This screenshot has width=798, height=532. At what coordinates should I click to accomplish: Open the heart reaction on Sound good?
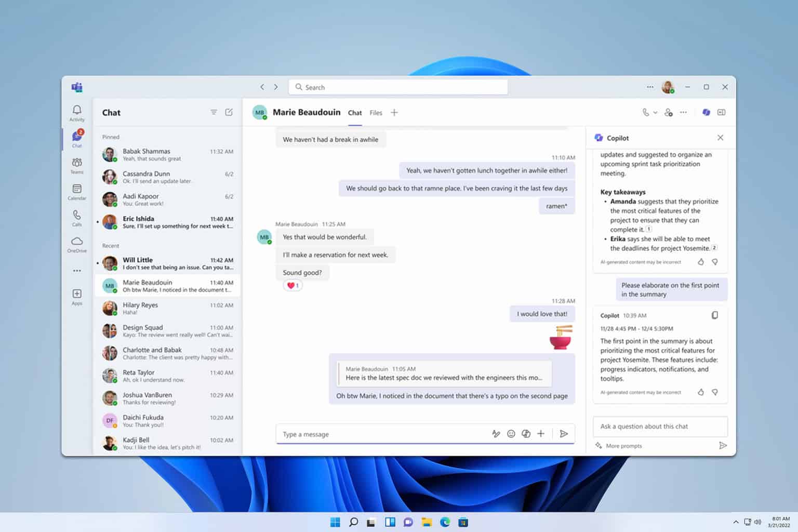pyautogui.click(x=292, y=285)
